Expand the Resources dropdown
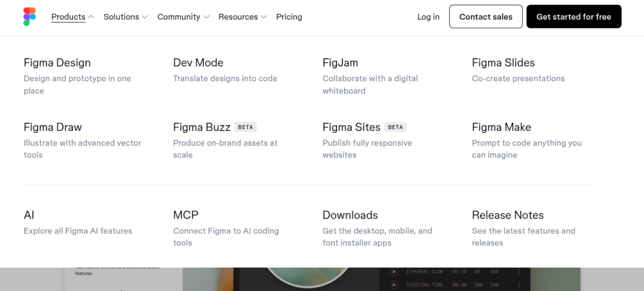644x291 pixels. (x=242, y=17)
